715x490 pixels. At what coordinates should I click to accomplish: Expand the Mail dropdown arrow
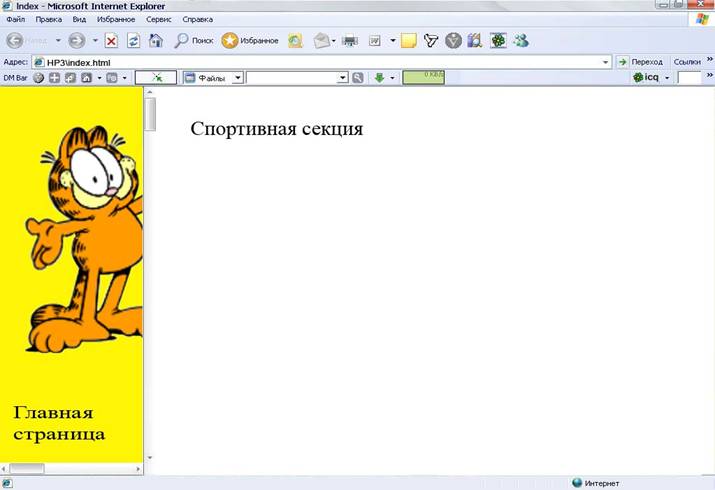click(x=334, y=41)
